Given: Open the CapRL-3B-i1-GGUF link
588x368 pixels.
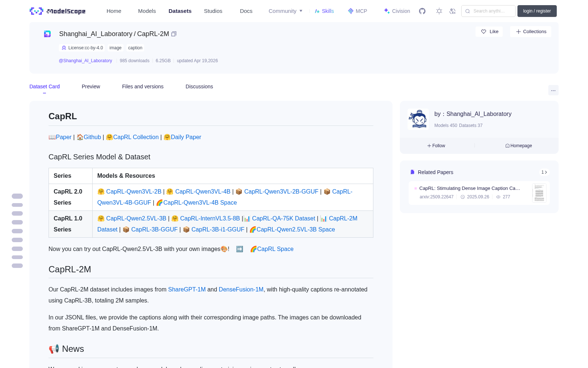Looking at the screenshot, I should click(x=218, y=229).
